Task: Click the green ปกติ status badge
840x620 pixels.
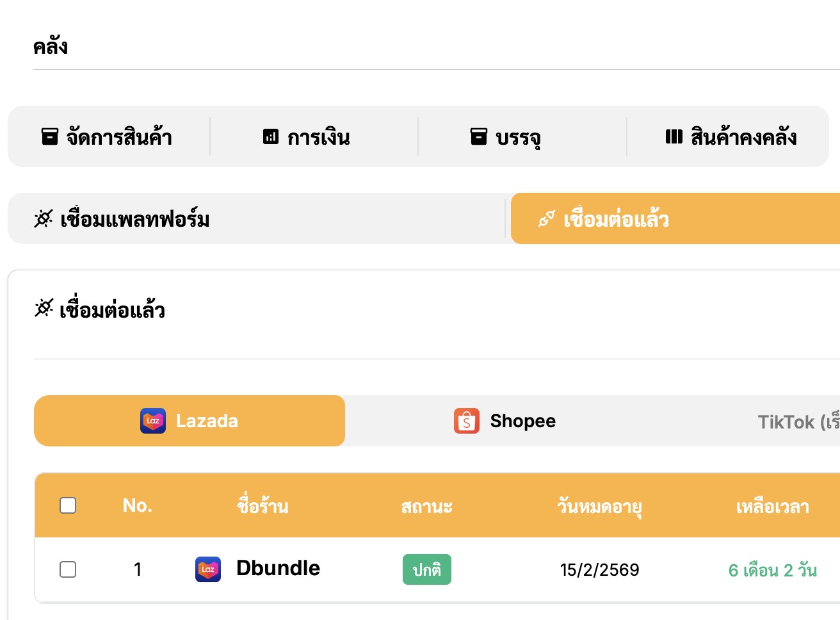Action: (x=427, y=569)
